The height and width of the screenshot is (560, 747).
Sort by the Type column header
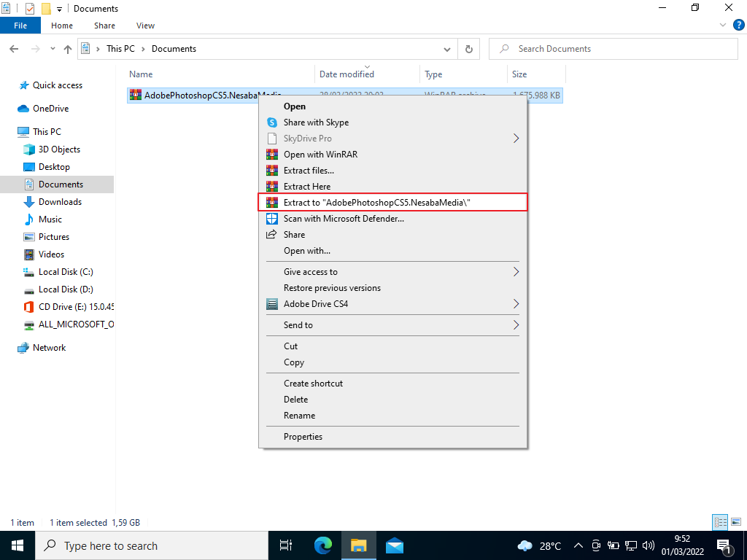[x=463, y=74]
